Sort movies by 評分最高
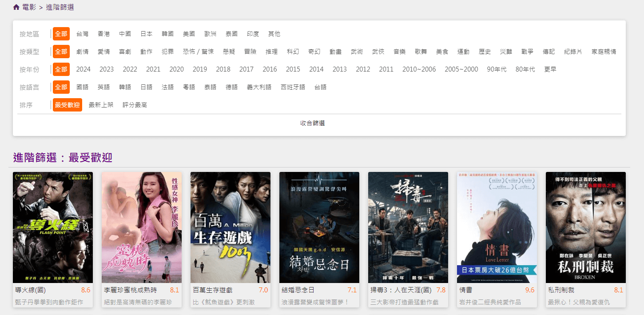 [135, 105]
